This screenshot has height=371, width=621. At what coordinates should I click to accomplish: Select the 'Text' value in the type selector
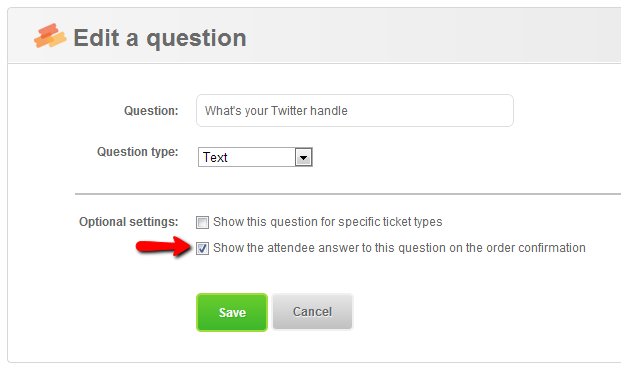(215, 157)
